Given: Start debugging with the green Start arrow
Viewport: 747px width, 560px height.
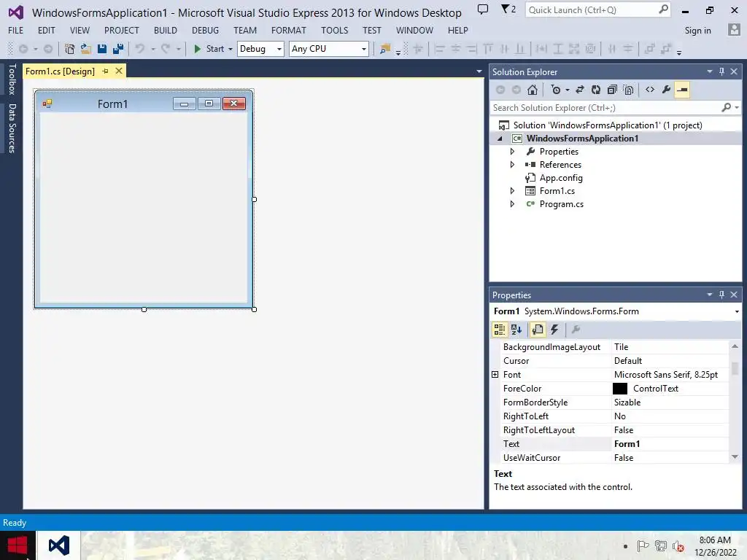Looking at the screenshot, I should pyautogui.click(x=197, y=49).
